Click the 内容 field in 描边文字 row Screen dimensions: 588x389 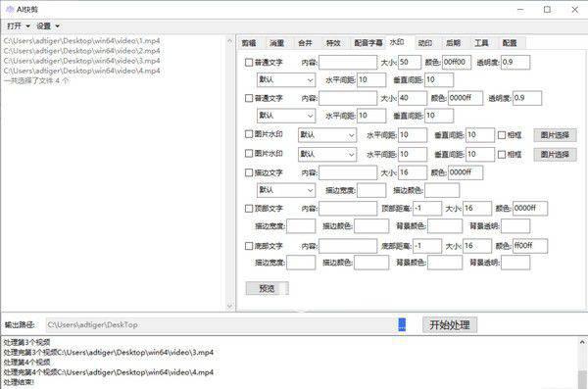[348, 172]
